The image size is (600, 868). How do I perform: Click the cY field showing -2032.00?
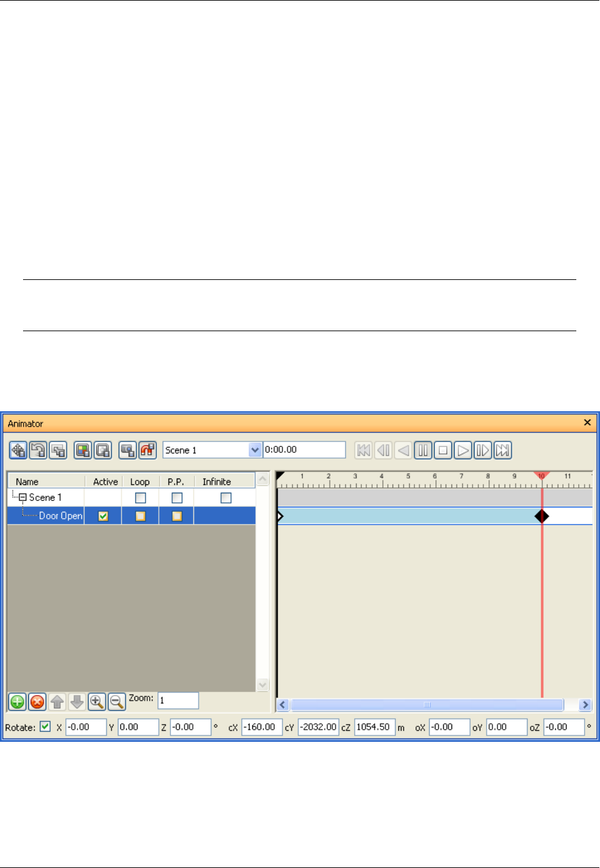tap(318, 727)
